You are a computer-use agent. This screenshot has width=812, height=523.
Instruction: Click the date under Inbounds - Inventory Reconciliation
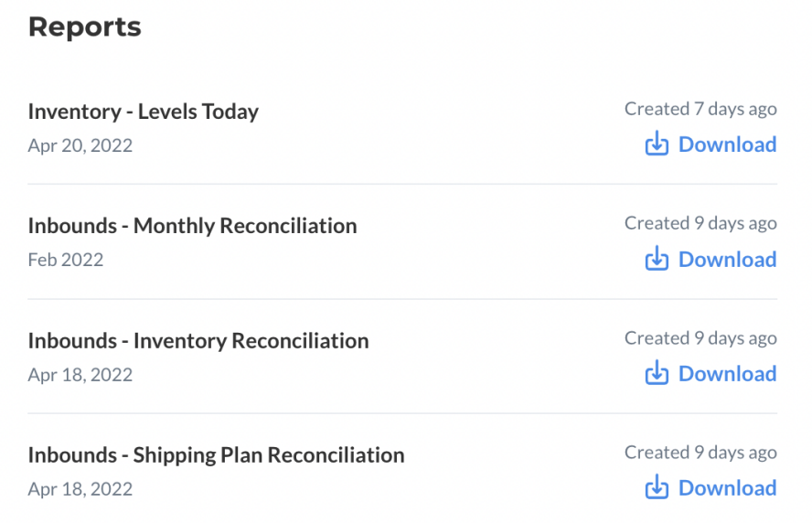tap(80, 375)
